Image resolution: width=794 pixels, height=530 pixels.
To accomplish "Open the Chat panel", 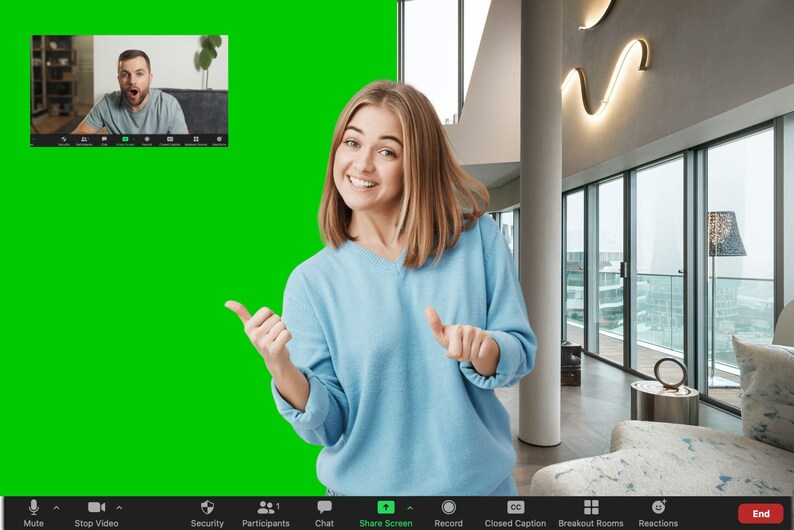I will pos(324,513).
